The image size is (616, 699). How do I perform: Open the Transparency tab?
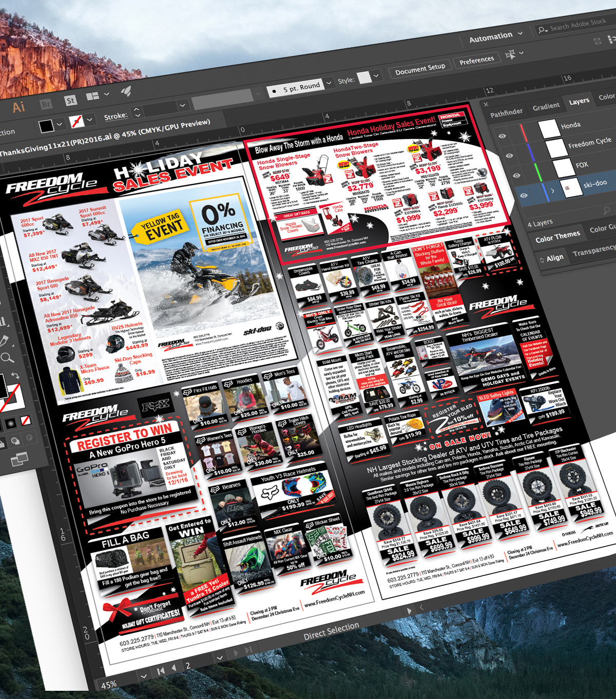click(x=594, y=251)
